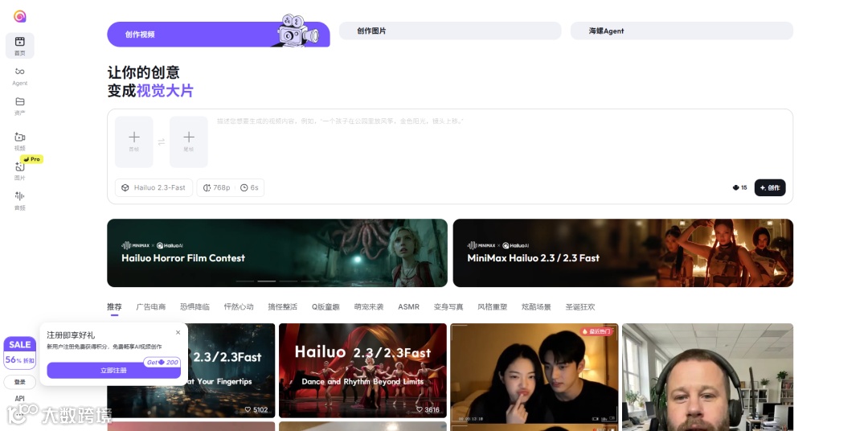Screen dimensions: 868x431
Task: Select the 圣诞狂欢 category tab
Action: (580, 307)
